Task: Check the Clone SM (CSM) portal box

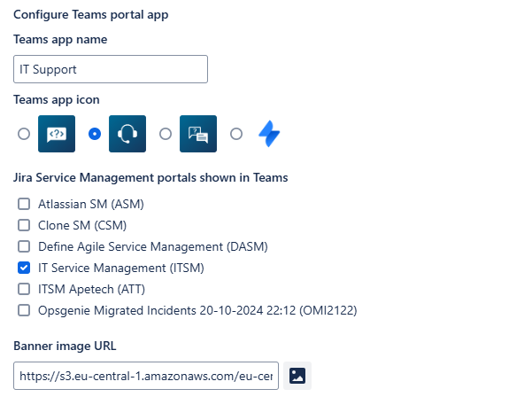Action: (x=24, y=225)
